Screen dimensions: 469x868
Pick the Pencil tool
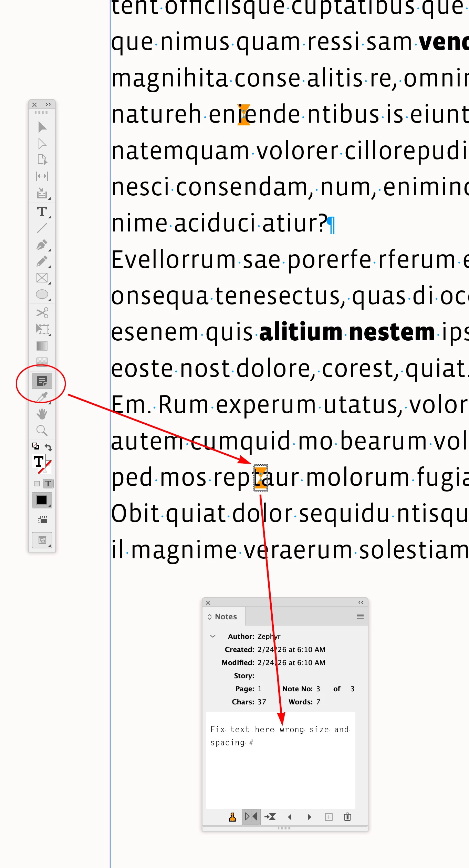tap(42, 261)
